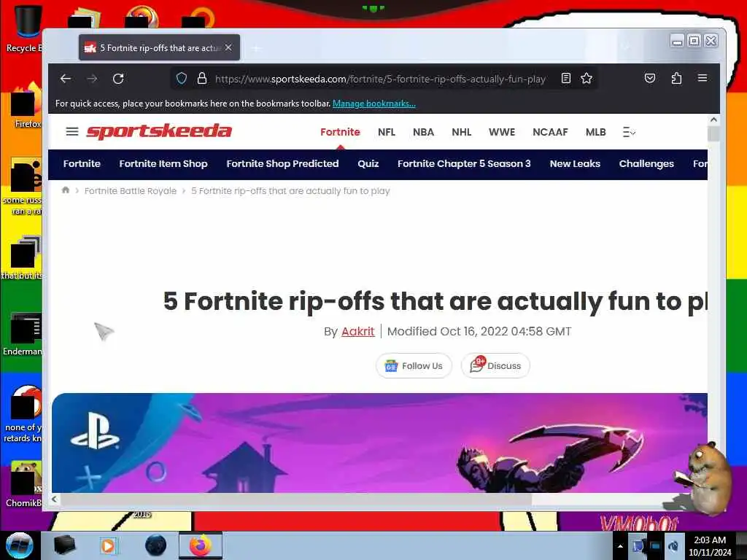Open Fortnite Item Shop sub-nav link
This screenshot has width=747, height=560.
point(163,164)
